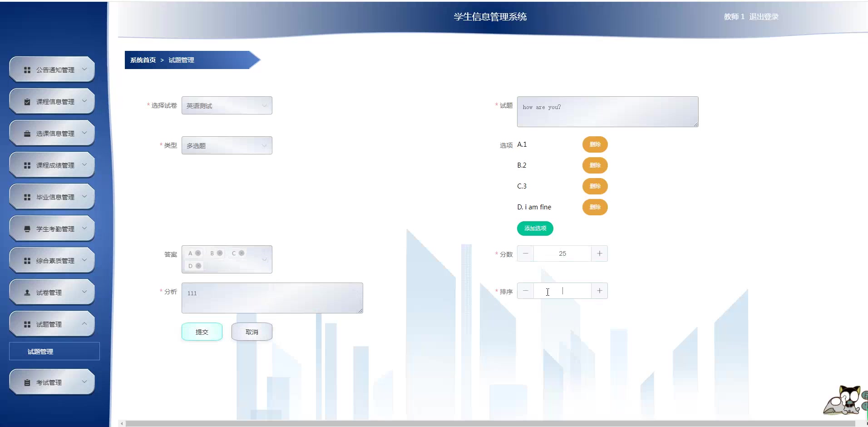Image resolution: width=868 pixels, height=427 pixels.
Task: Open the 类型 question type dropdown
Action: (227, 145)
